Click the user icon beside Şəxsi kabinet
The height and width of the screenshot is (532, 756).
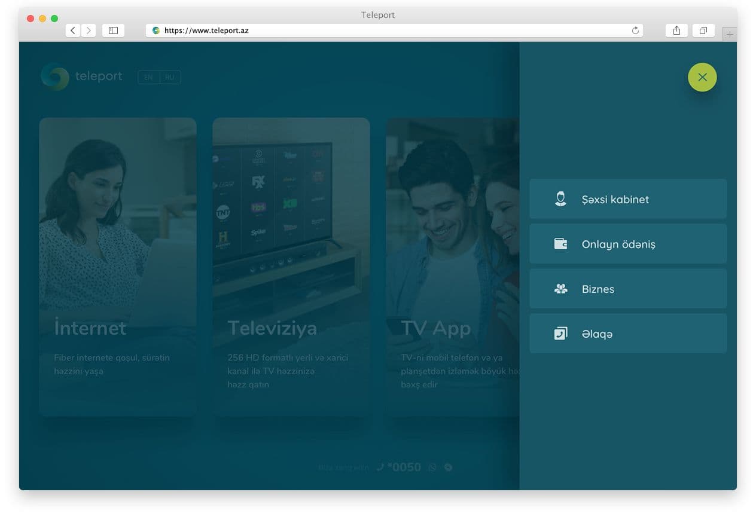pyautogui.click(x=560, y=199)
